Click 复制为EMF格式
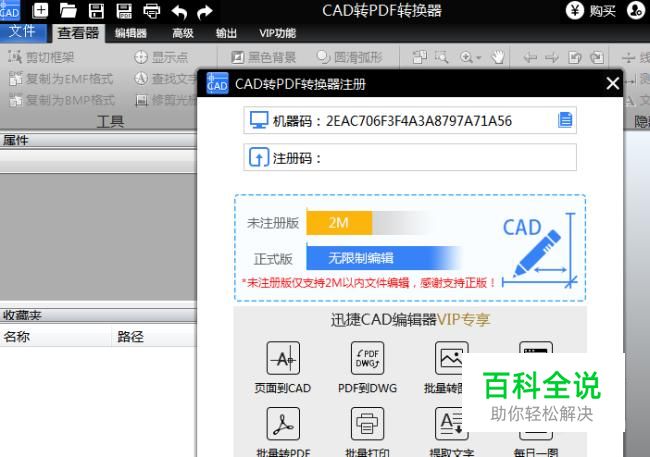650x457 pixels. point(61,78)
